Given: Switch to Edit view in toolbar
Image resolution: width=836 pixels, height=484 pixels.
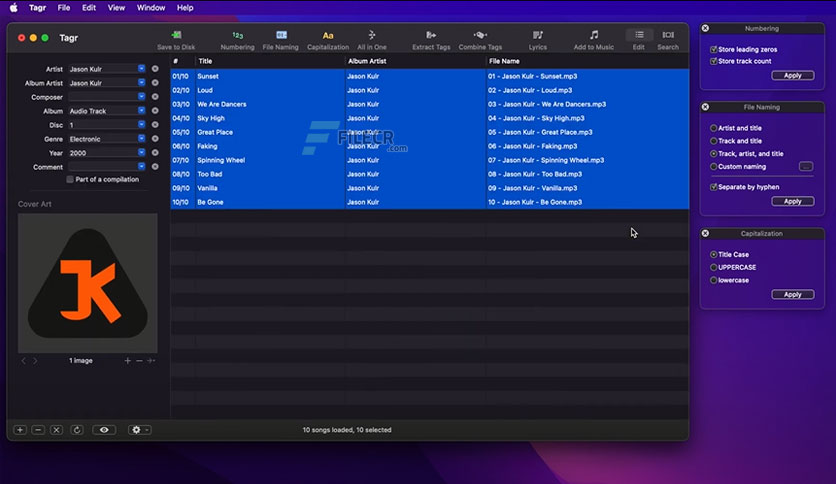Looking at the screenshot, I should (x=639, y=35).
